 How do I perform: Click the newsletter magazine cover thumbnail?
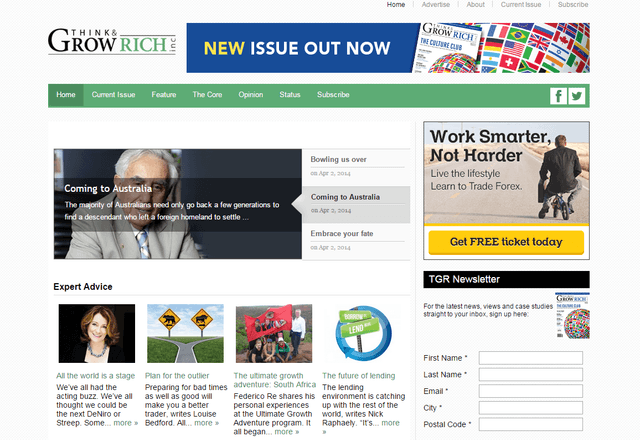(x=572, y=315)
